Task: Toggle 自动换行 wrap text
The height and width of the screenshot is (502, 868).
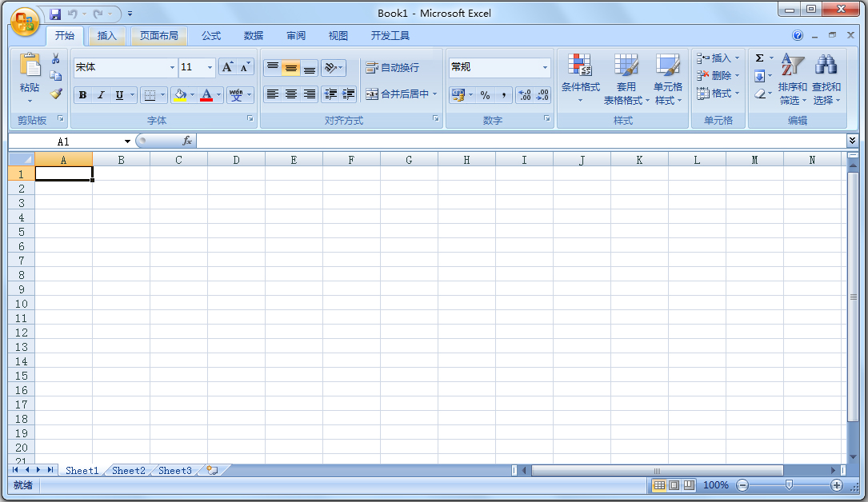Action: coord(393,67)
